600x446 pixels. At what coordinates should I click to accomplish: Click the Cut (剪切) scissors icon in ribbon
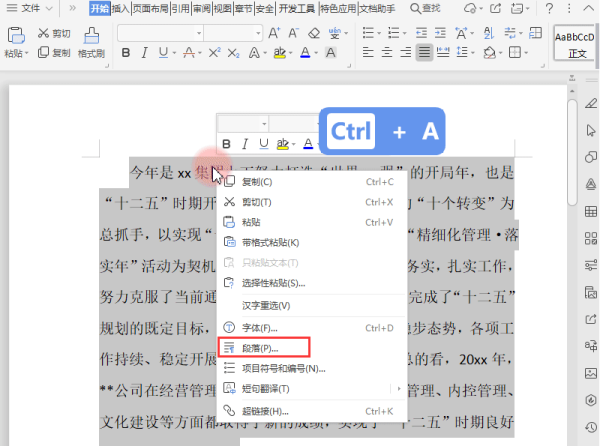[x=43, y=33]
